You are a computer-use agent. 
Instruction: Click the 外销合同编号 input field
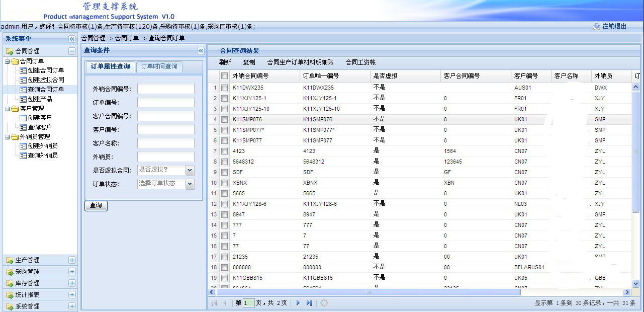click(166, 89)
